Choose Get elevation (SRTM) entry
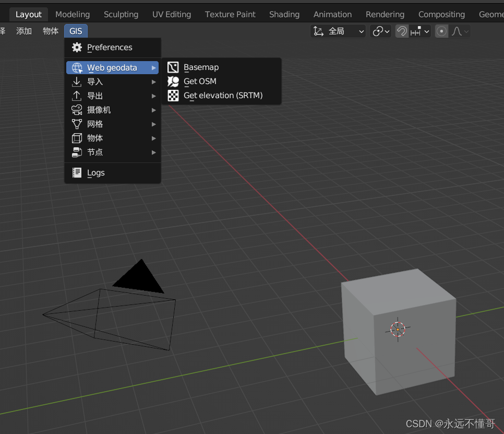This screenshot has width=504, height=434. (x=221, y=96)
